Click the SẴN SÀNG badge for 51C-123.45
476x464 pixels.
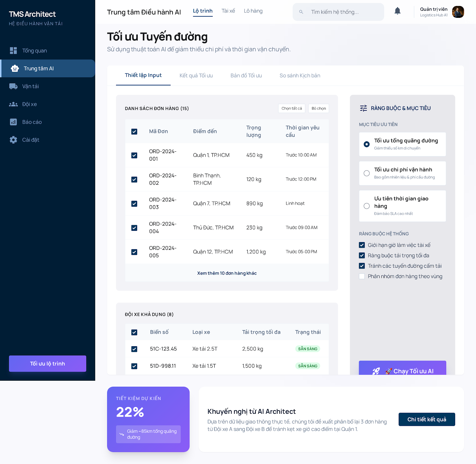pos(308,349)
